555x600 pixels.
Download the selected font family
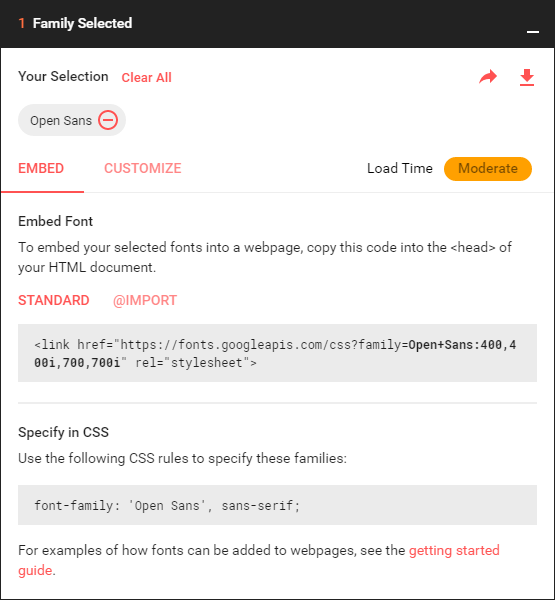pos(527,77)
